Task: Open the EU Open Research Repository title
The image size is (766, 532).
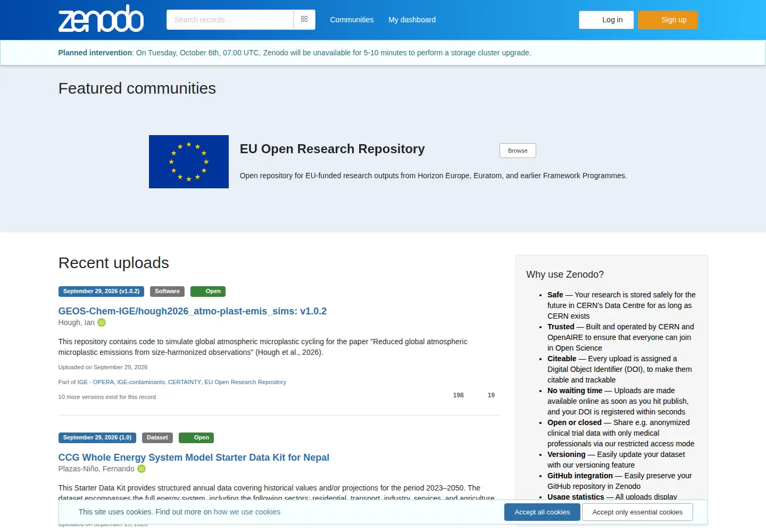Action: tap(332, 149)
